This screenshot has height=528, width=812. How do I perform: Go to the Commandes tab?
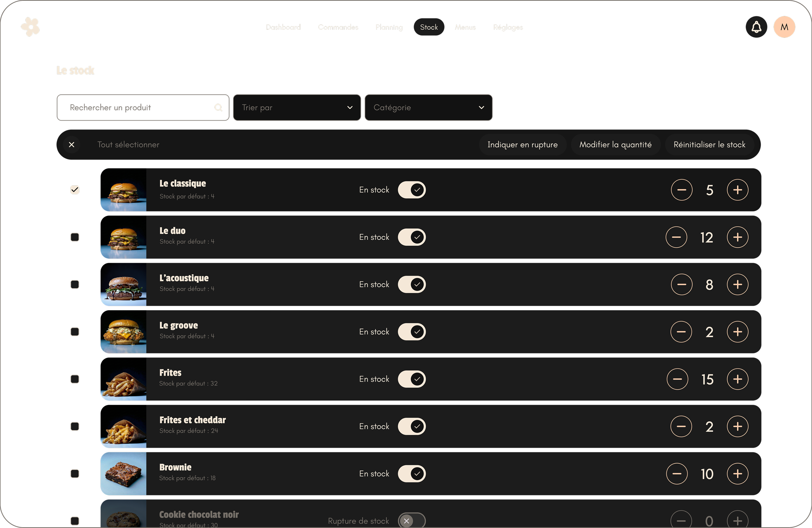pos(338,27)
